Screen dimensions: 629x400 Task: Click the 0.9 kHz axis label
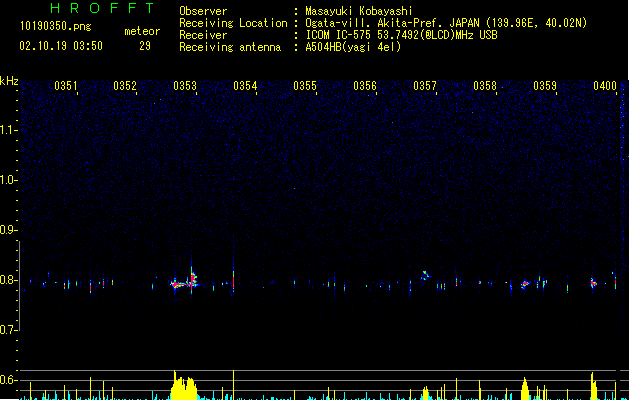click(x=8, y=230)
